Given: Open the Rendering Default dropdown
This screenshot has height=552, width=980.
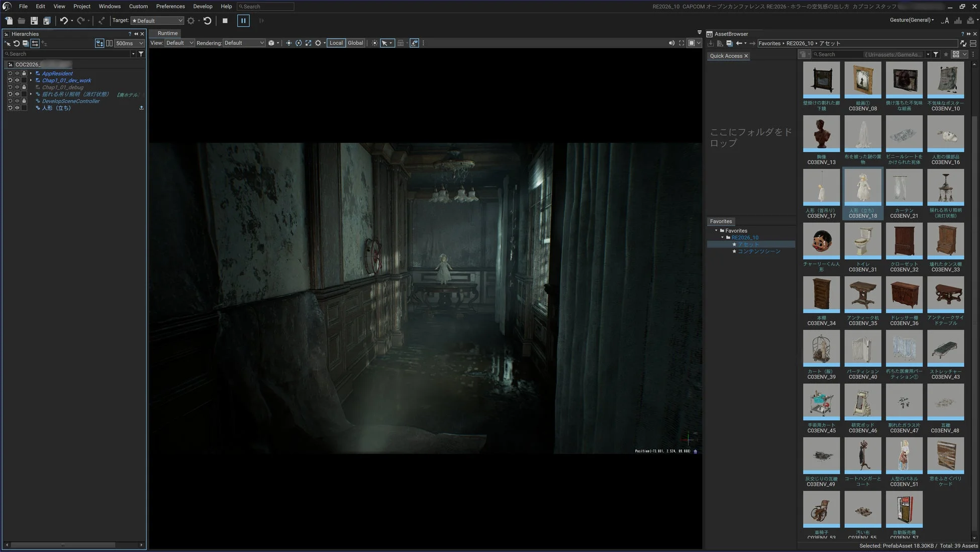Looking at the screenshot, I should (244, 43).
